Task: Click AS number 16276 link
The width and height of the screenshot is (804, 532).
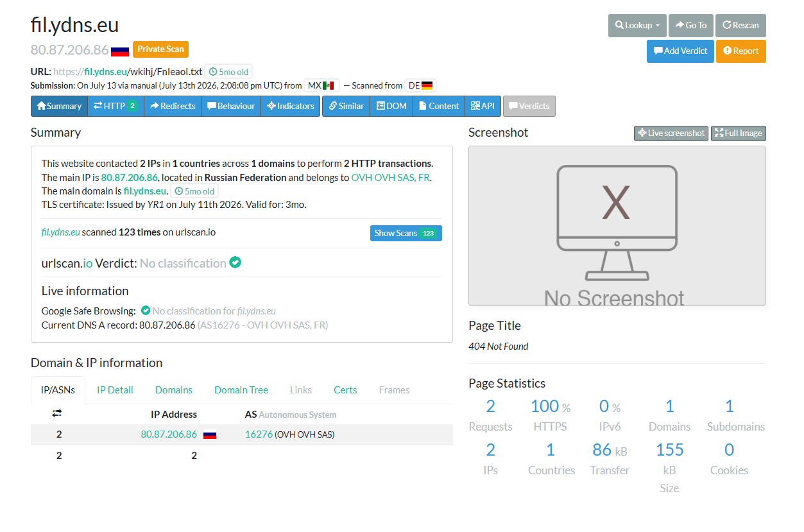Action: pos(259,434)
